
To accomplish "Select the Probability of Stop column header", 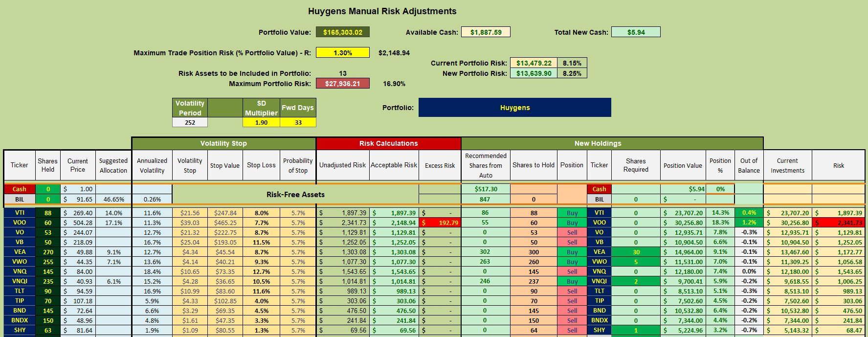I will tap(298, 165).
